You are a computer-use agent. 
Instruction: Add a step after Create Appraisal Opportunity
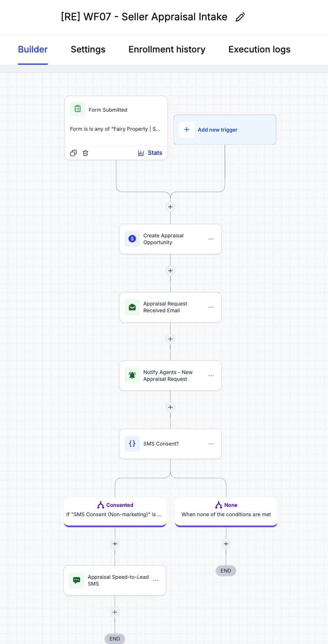click(x=170, y=270)
